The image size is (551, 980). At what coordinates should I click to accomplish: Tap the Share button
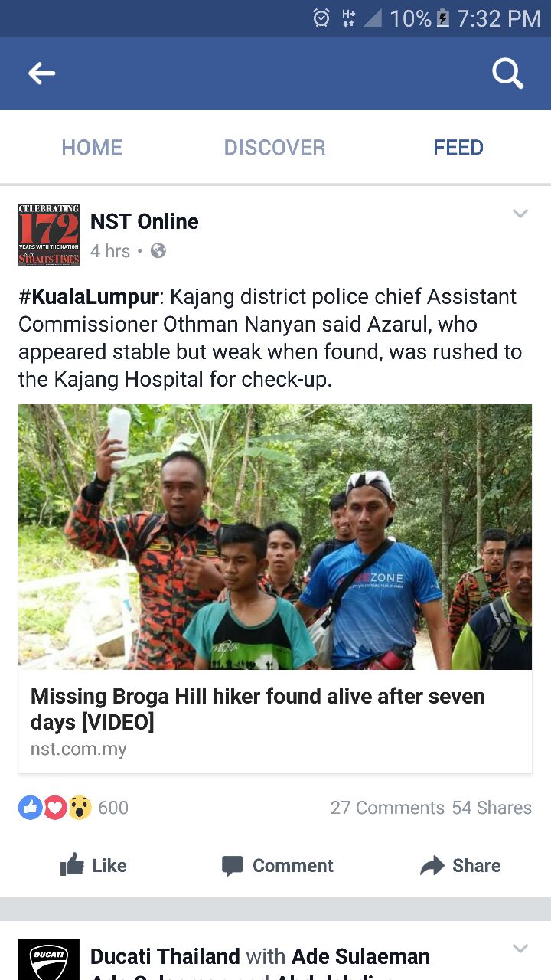461,866
